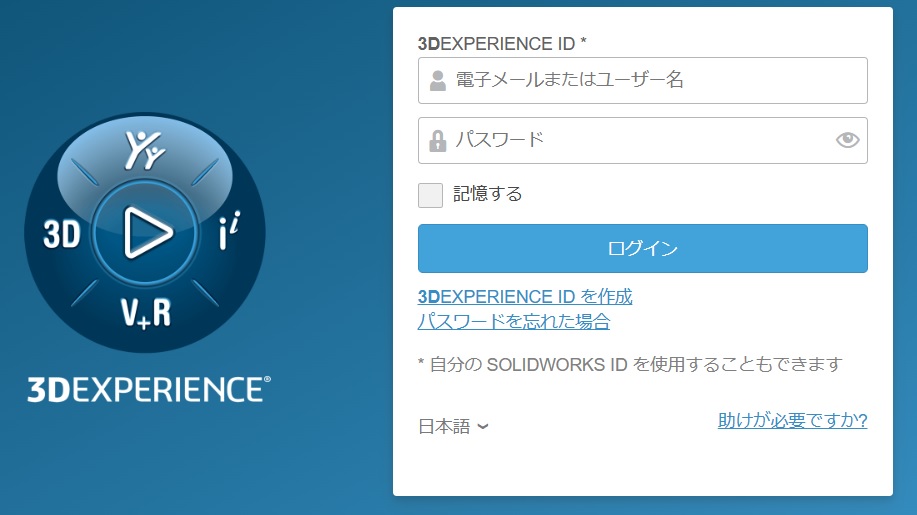This screenshot has height=515, width=917.
Task: Click the パスワードを忘れた場合 link
Action: [x=513, y=321]
